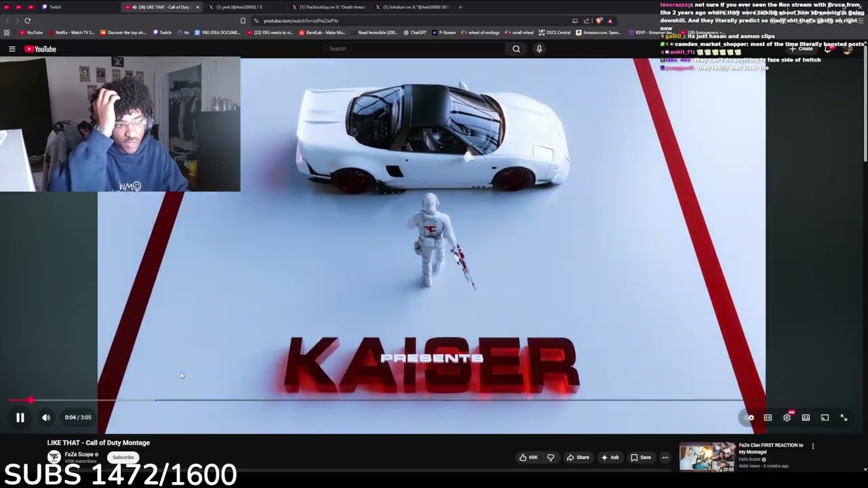868x488 pixels.
Task: Open the YouTube bookmark
Action: click(x=31, y=33)
